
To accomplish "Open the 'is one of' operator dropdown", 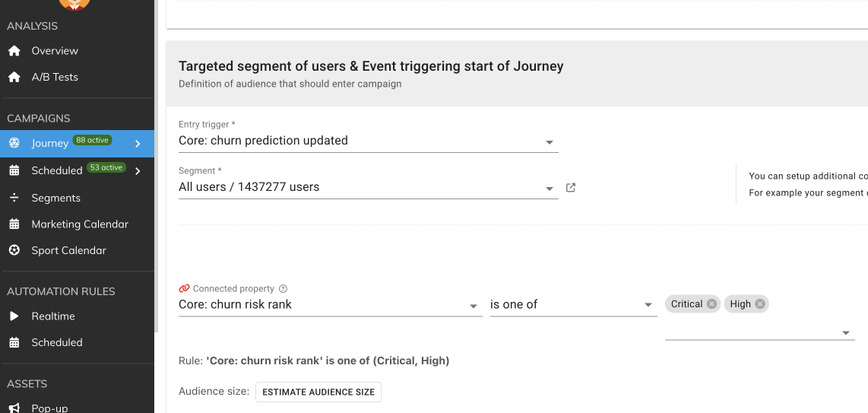I will pyautogui.click(x=648, y=305).
